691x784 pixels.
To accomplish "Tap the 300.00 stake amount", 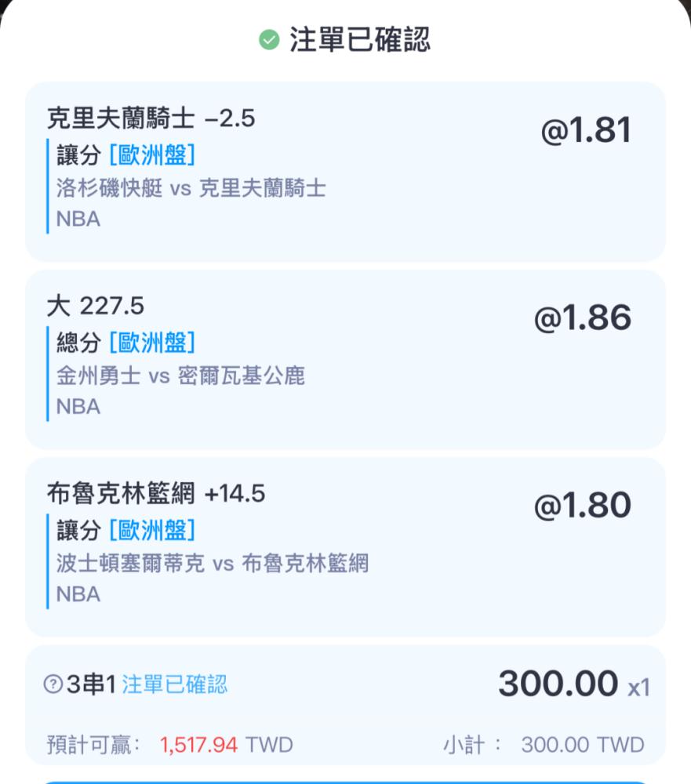I will (558, 684).
